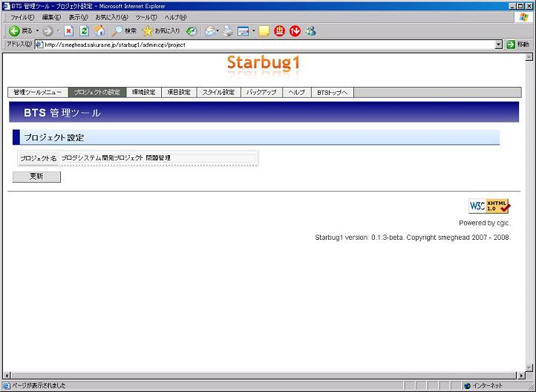Image resolution: width=536 pixels, height=392 pixels.
Task: Switch to the 環境設定 tab
Action: [143, 93]
